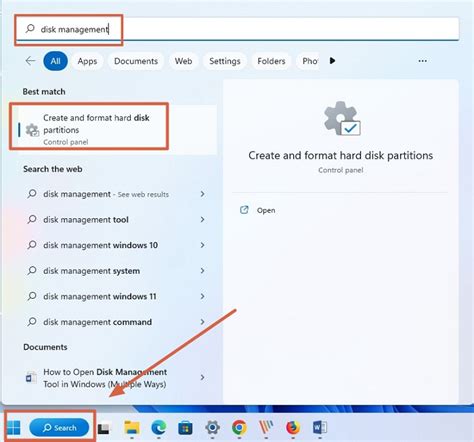This screenshot has width=474, height=442.
Task: Click the back arrow in search panel
Action: coord(30,61)
